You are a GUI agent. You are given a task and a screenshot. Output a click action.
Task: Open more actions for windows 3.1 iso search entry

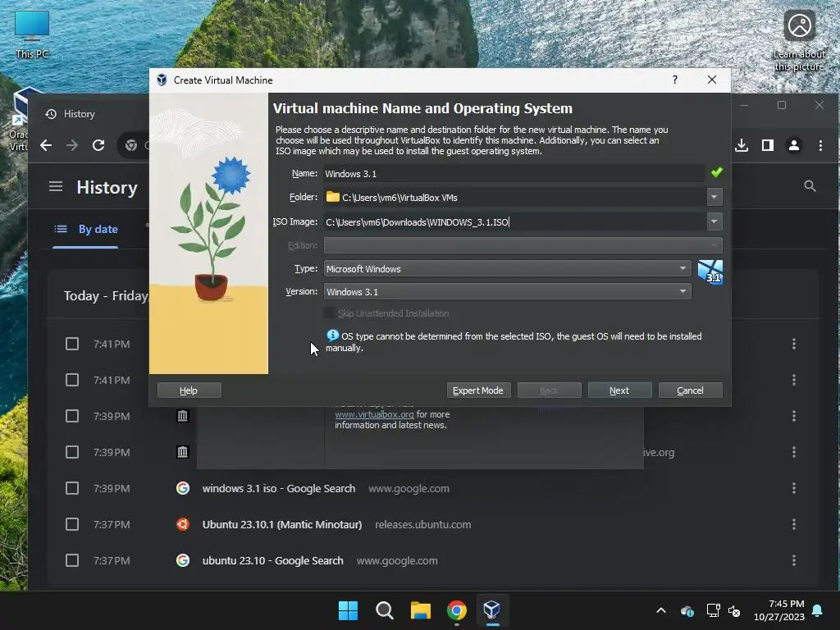coord(794,488)
